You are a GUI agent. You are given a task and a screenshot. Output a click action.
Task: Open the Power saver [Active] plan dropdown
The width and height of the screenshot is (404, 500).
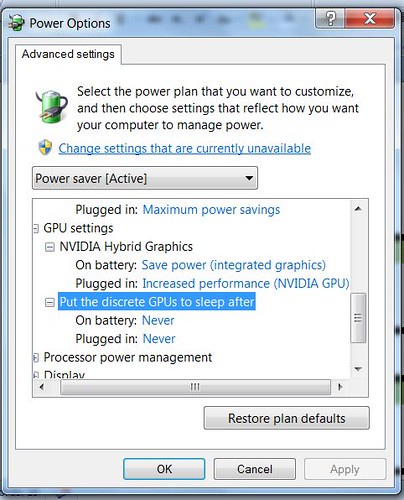tap(145, 178)
